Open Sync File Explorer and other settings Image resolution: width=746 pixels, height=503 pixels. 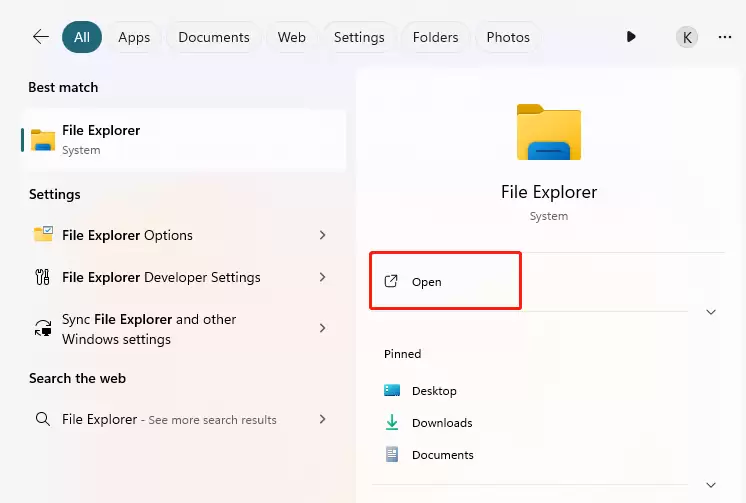[183, 329]
